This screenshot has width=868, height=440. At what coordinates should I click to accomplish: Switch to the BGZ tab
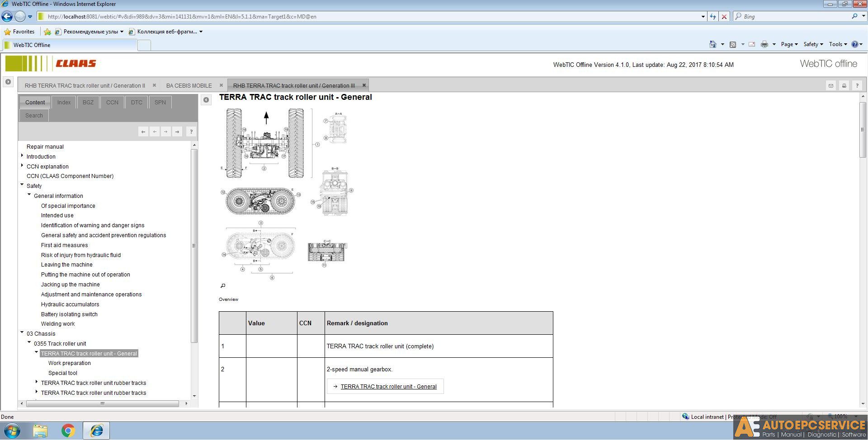point(88,103)
